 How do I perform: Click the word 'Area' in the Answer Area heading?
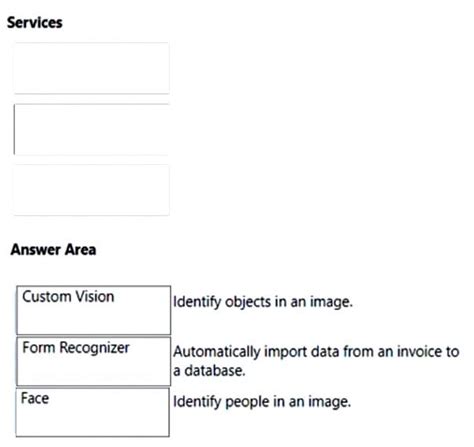80,250
